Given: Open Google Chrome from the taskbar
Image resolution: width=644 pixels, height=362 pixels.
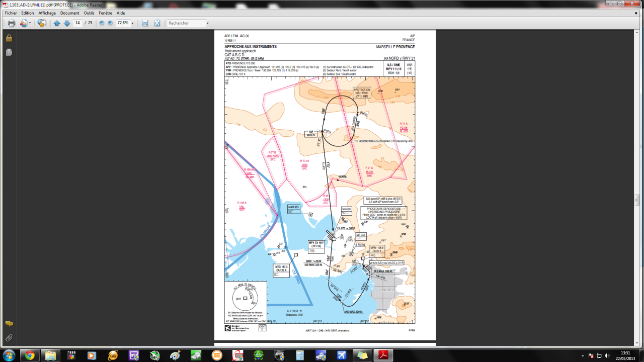Looking at the screenshot, I should [x=30, y=355].
